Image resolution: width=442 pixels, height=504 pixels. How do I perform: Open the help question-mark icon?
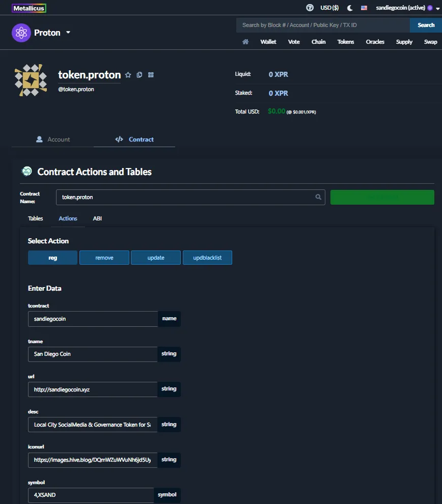tap(310, 8)
